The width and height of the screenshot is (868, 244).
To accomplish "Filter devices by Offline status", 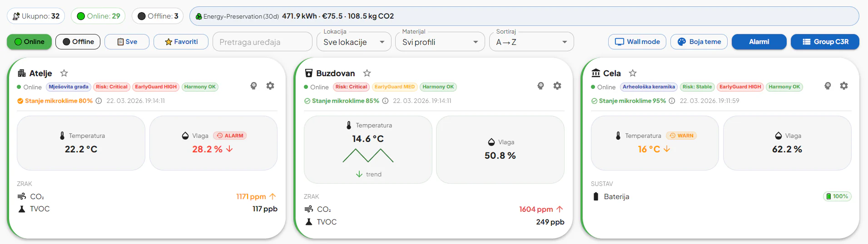I will click(x=78, y=42).
